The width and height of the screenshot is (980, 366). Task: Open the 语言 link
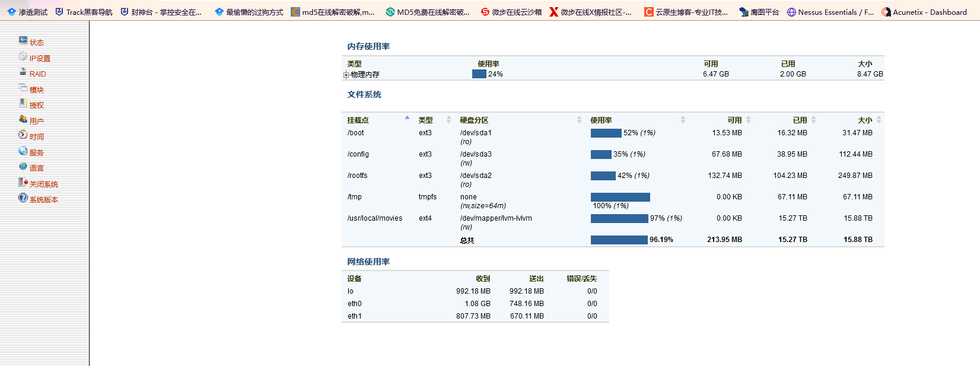tap(37, 168)
